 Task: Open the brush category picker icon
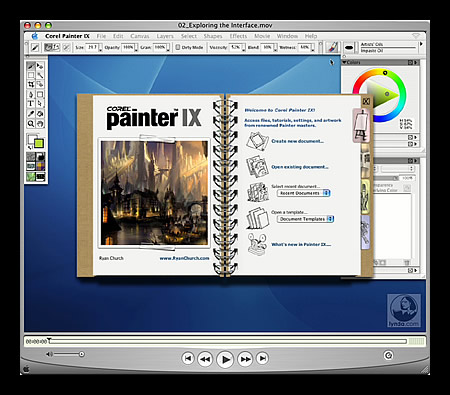point(332,47)
